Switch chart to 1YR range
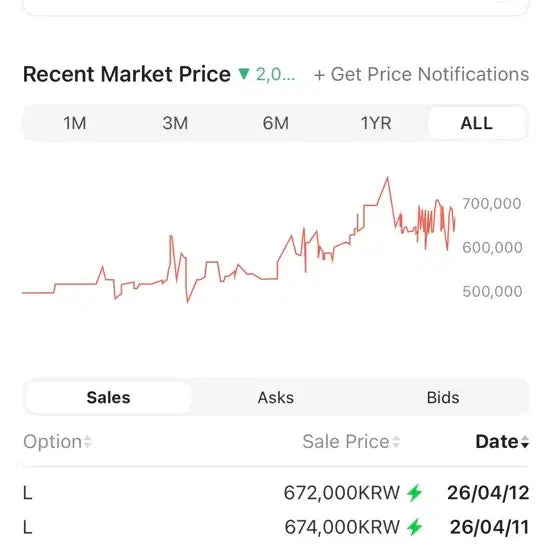 click(x=376, y=123)
